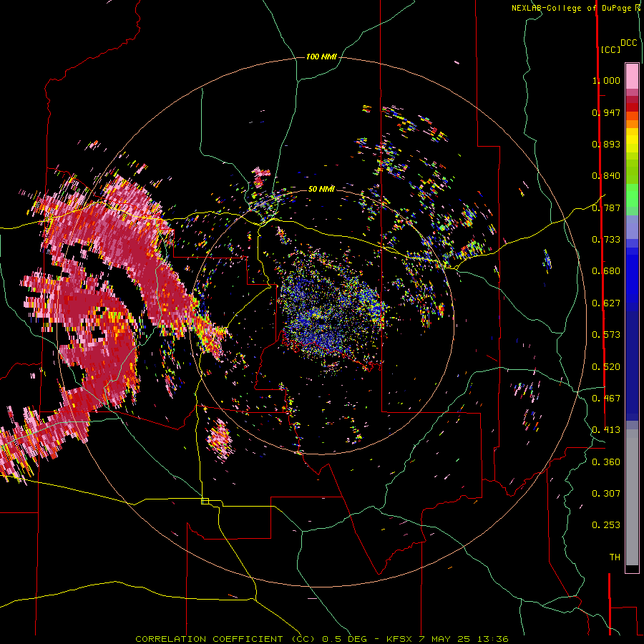Click the small yellow square map marker
Image resolution: width=644 pixels, height=644 pixels.
point(205,501)
